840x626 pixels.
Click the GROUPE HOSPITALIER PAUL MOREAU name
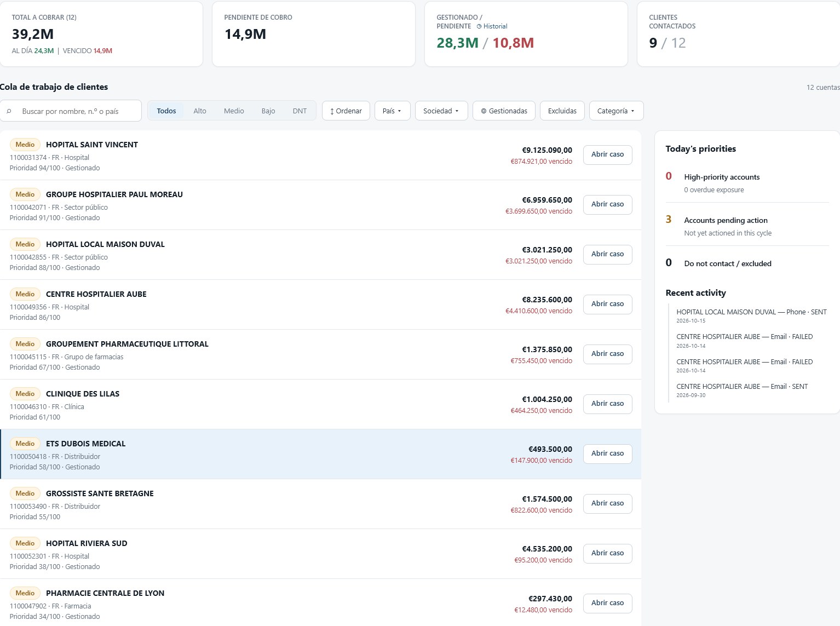click(114, 194)
